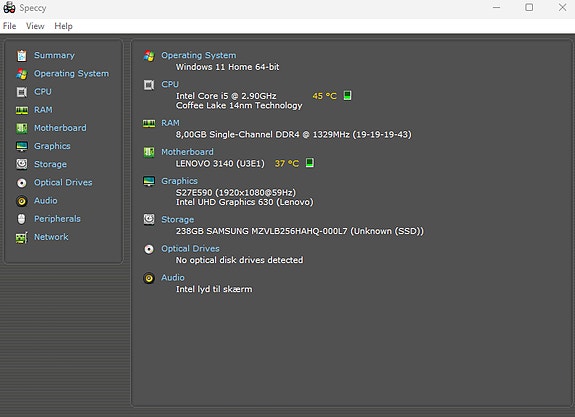Open the View menu

pos(35,26)
